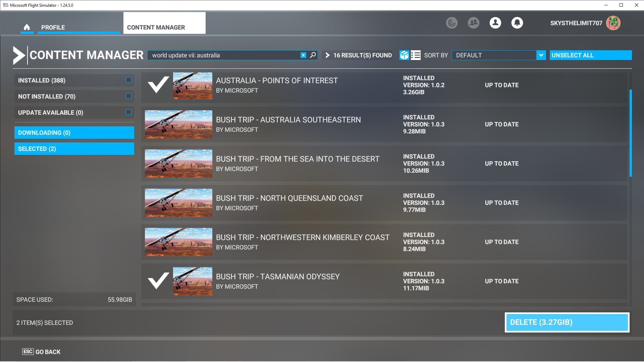Click North Queensland Coast thumbnail

178,203
